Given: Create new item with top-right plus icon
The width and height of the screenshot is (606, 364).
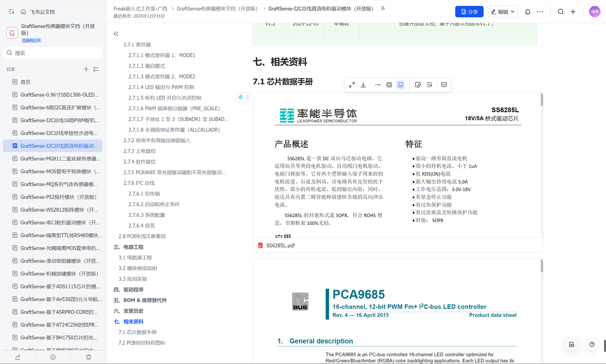Looking at the screenshot, I should pyautogui.click(x=573, y=12).
